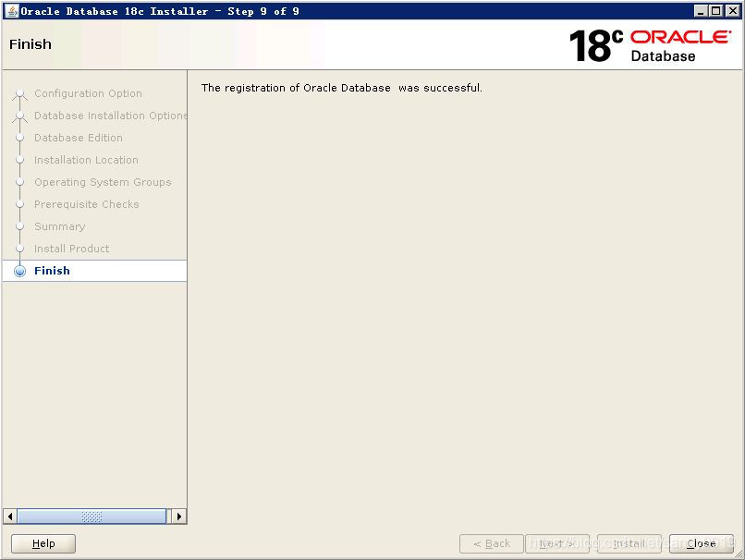This screenshot has width=745, height=560.
Task: Select the Summary step
Action: point(60,226)
